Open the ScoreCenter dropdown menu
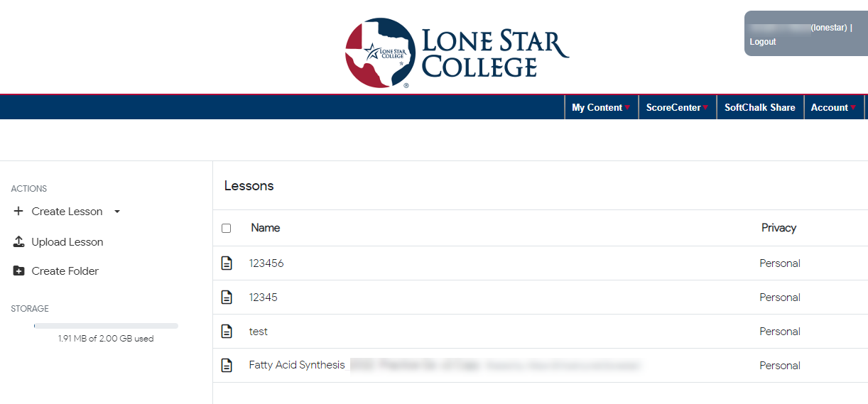The width and height of the screenshot is (868, 404). pyautogui.click(x=678, y=107)
